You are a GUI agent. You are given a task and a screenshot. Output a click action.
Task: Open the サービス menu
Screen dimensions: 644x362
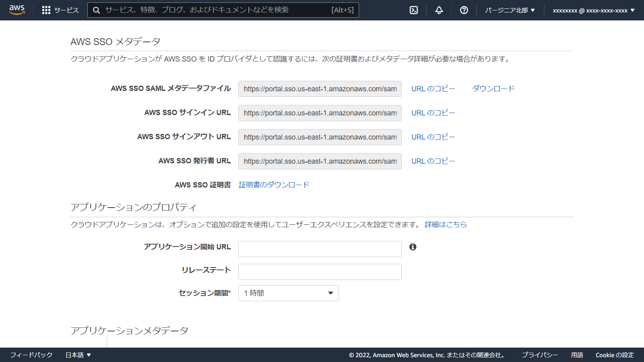click(66, 10)
